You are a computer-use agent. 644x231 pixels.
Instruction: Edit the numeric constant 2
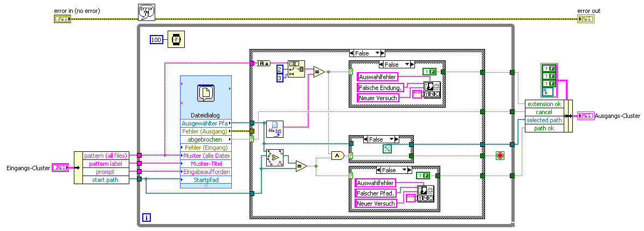pyautogui.click(x=280, y=68)
